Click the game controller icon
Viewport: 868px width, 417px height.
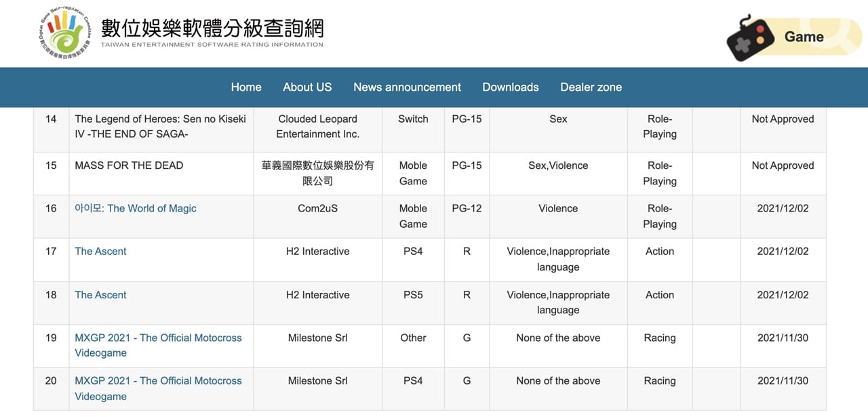750,38
